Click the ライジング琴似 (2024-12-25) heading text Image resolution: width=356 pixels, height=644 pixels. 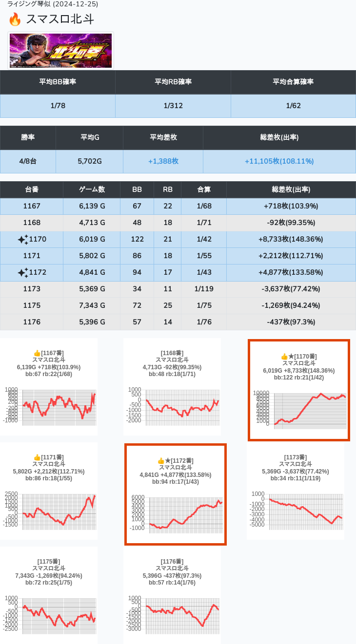pos(53,4)
